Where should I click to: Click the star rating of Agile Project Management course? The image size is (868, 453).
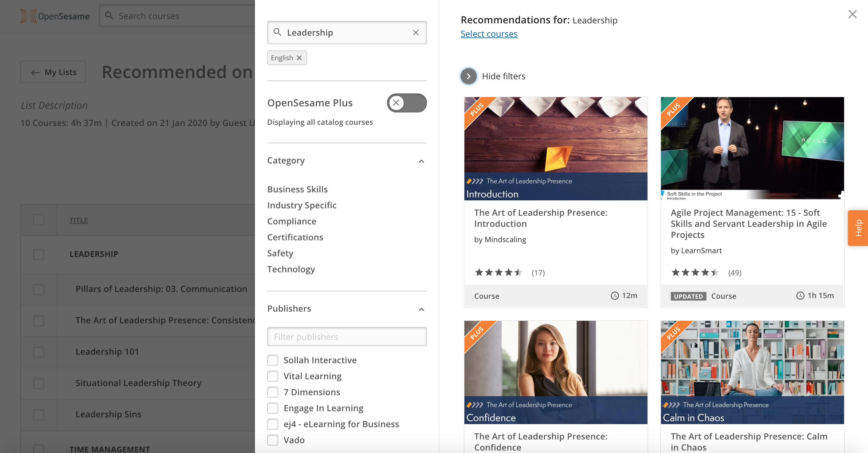click(695, 272)
